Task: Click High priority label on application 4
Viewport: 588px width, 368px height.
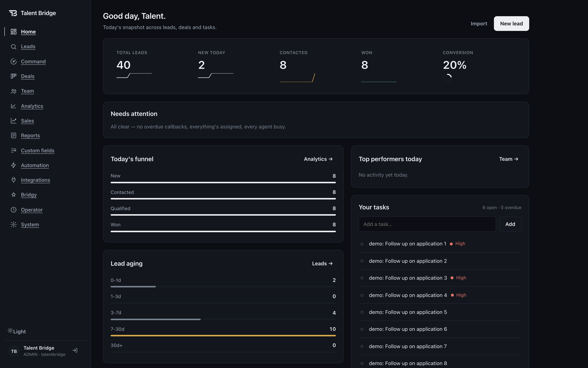Action: 461,295
